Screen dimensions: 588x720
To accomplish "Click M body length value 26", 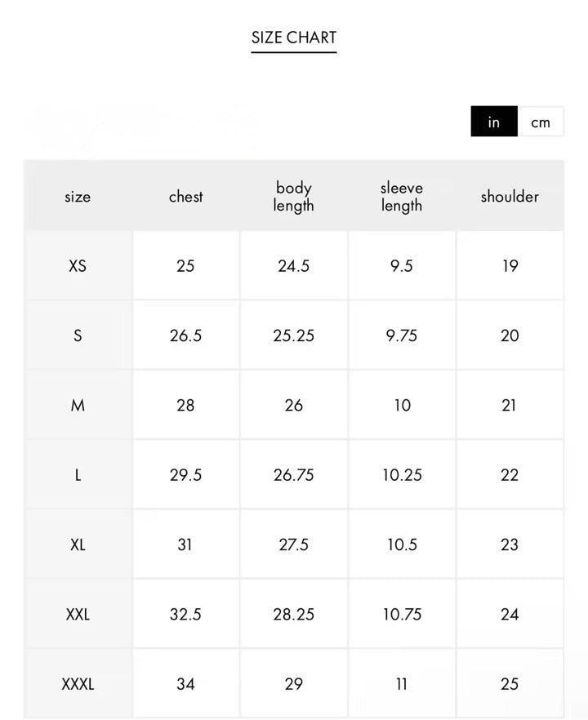I will 293,405.
